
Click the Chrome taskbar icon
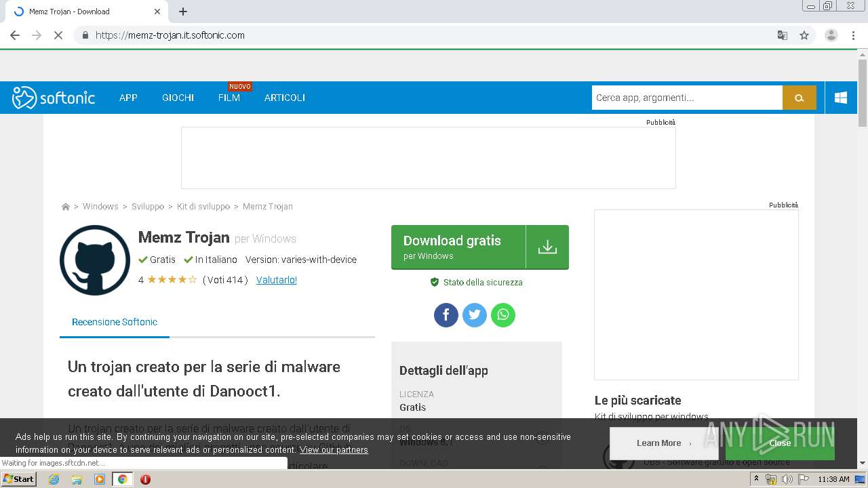[122, 479]
